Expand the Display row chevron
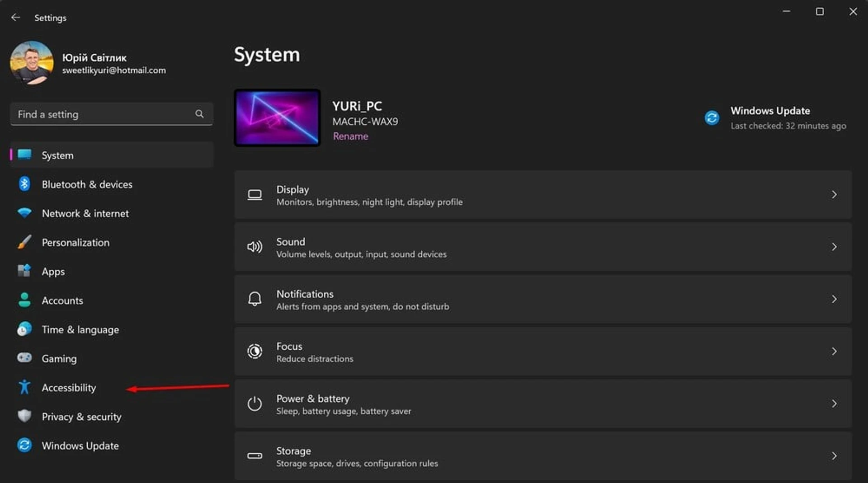Screen dimensions: 868x483 point(834,194)
